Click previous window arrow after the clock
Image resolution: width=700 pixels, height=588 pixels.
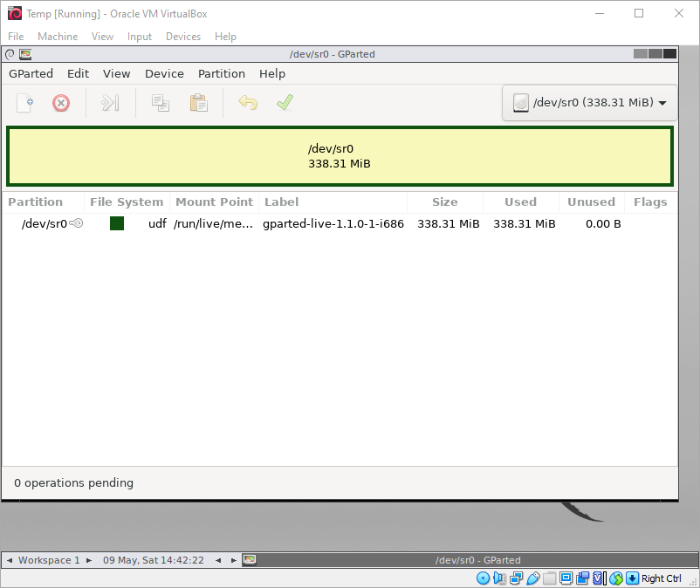218,560
